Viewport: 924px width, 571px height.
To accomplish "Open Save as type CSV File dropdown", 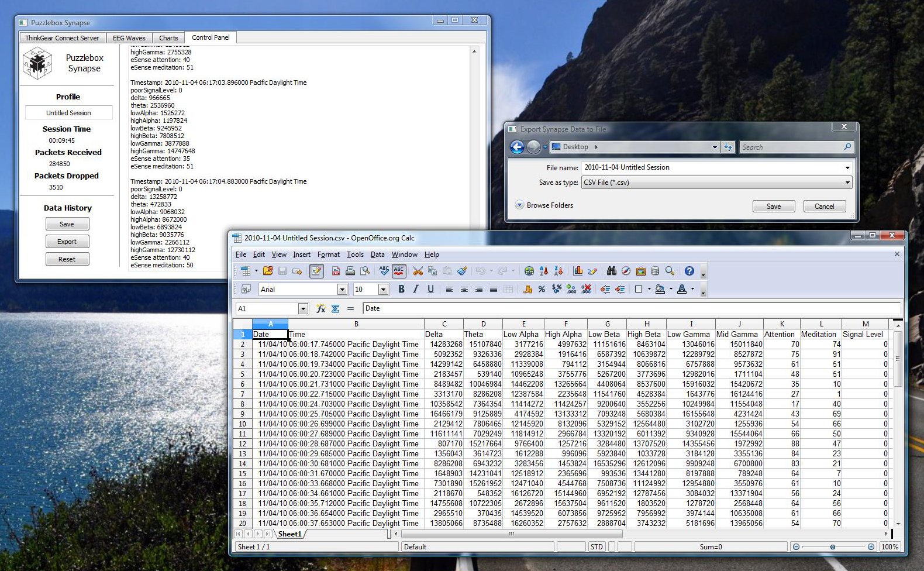I will (847, 183).
